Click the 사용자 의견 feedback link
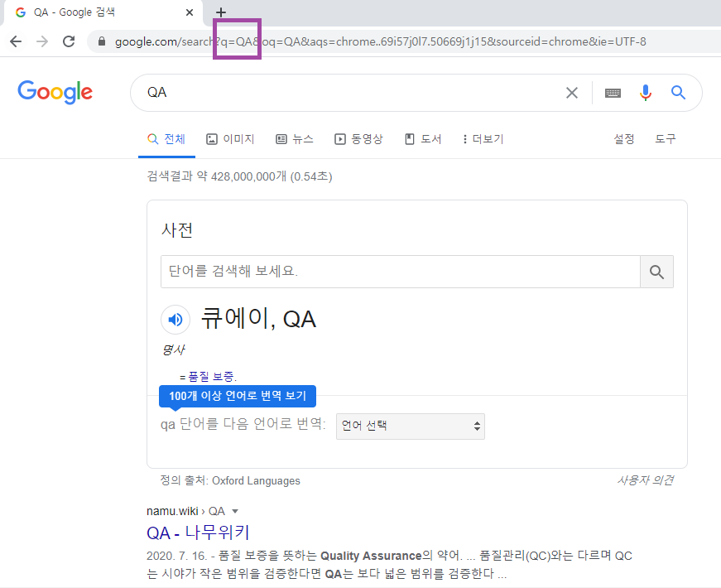The height and width of the screenshot is (588, 721). tap(646, 480)
